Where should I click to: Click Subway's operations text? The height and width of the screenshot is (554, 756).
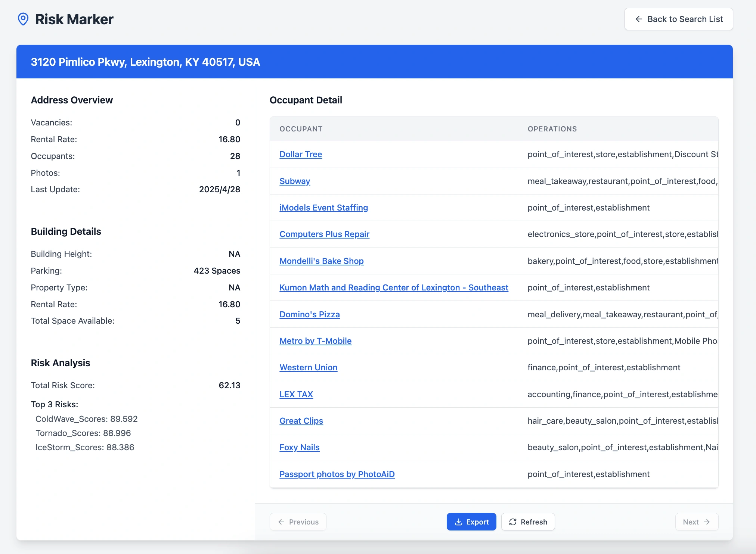(623, 181)
